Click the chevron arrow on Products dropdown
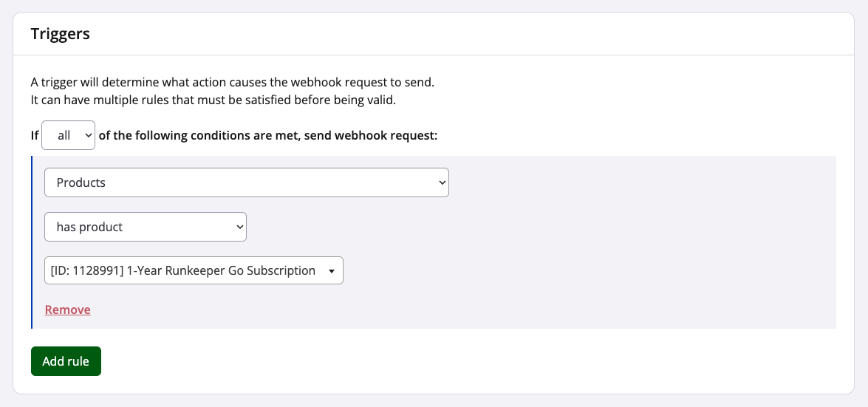 (x=442, y=182)
